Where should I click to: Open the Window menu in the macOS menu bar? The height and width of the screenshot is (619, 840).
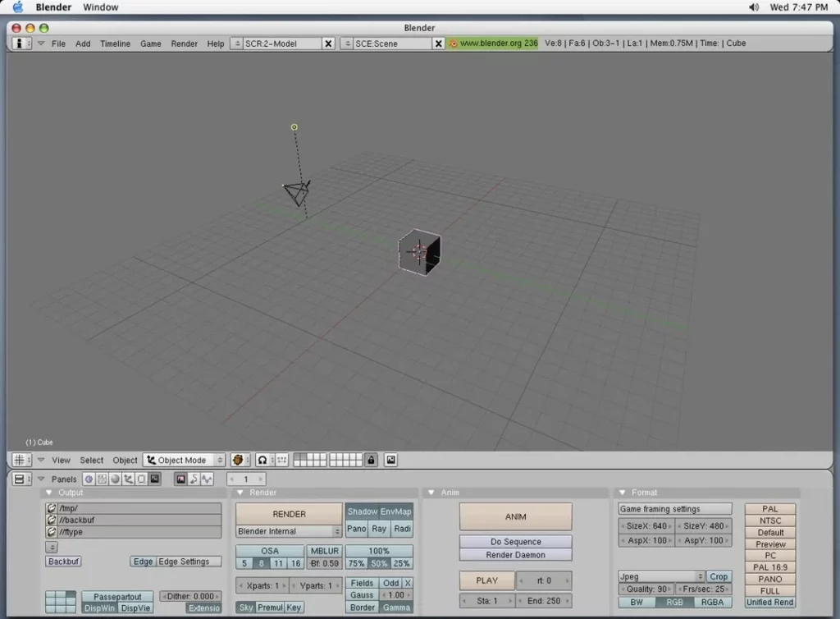(99, 7)
